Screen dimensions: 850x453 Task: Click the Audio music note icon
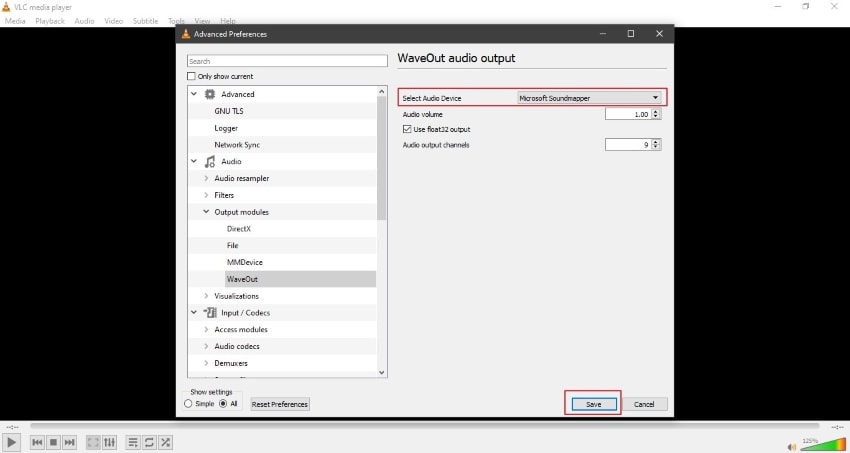pos(209,161)
